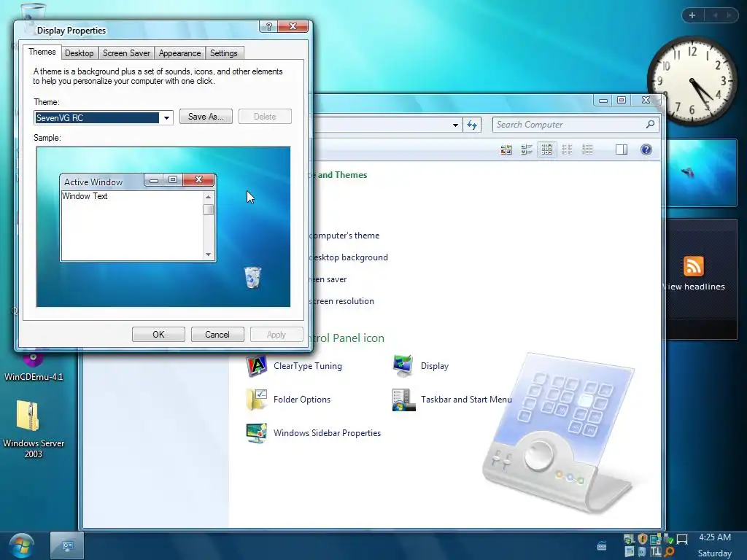Click the Save As... button

point(206,117)
